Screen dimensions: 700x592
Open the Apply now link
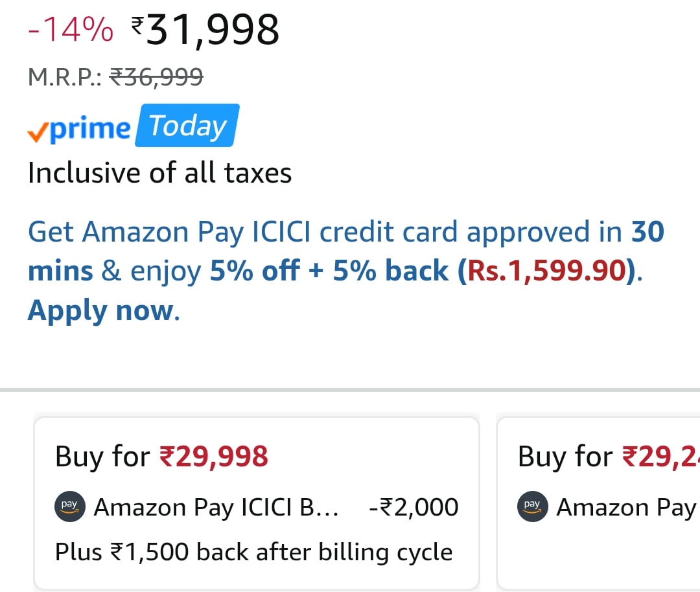(x=102, y=310)
